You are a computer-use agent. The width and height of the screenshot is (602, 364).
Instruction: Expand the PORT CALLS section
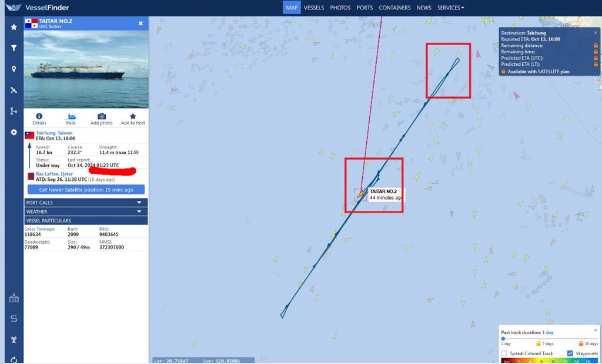point(86,203)
